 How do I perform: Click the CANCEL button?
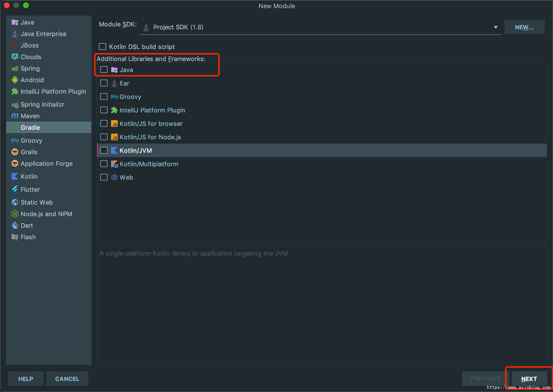click(x=67, y=379)
